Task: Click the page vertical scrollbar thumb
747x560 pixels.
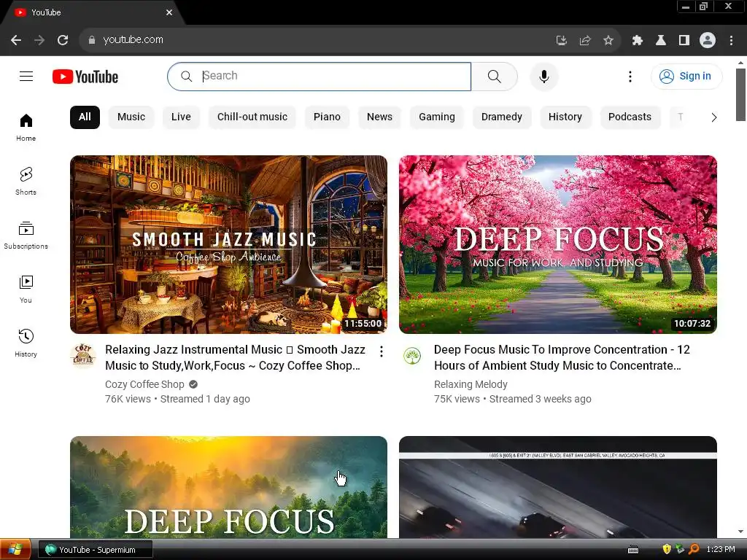Action: 740,94
